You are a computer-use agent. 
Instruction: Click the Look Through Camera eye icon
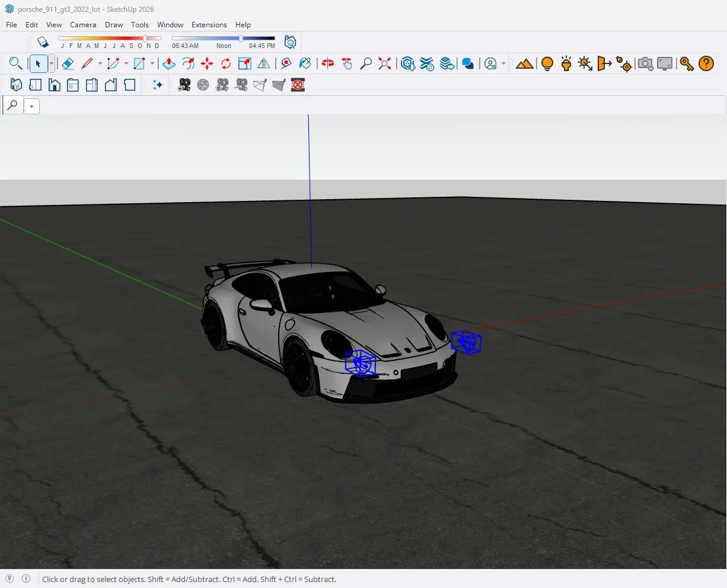[x=203, y=85]
